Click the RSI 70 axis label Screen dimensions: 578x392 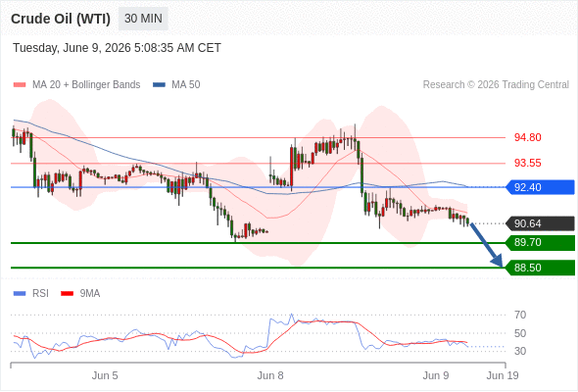(520, 315)
